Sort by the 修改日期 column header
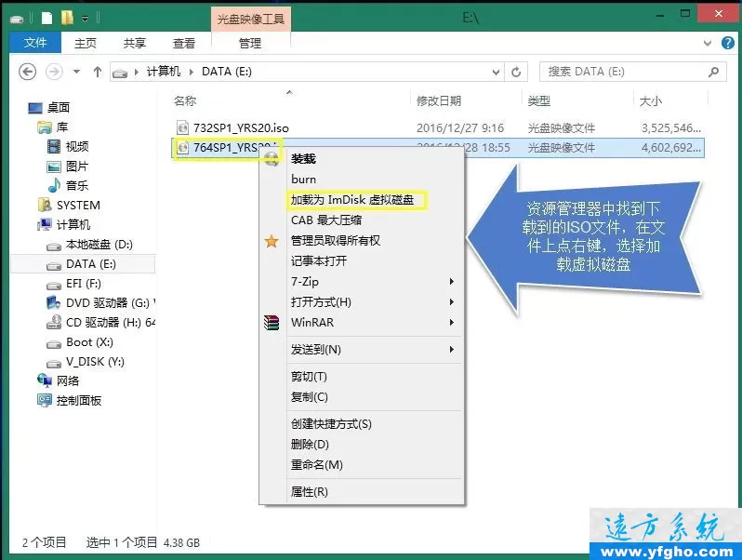The image size is (742, 560). pos(439,100)
